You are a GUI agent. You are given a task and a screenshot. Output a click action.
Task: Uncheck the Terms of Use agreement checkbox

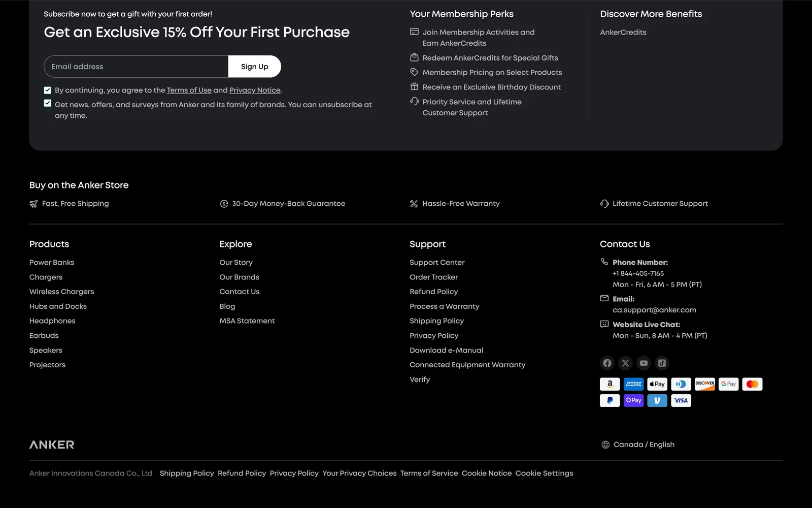tap(48, 90)
